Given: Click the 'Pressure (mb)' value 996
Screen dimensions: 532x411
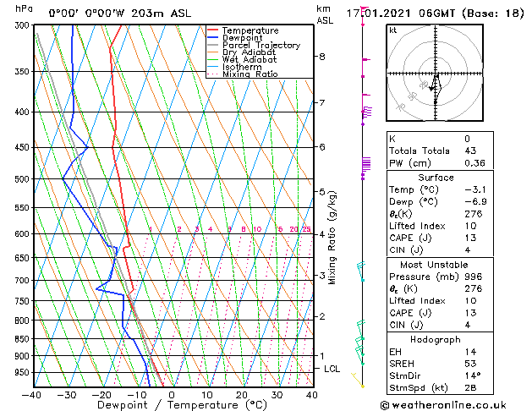Looking at the screenshot, I should pos(474,277).
